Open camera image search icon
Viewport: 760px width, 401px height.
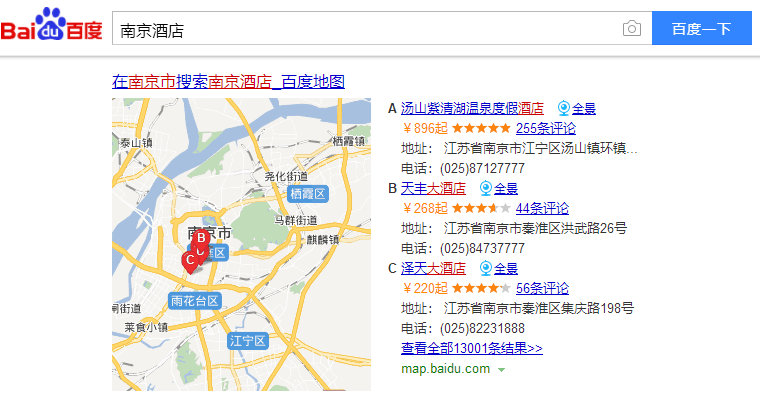[x=632, y=29]
